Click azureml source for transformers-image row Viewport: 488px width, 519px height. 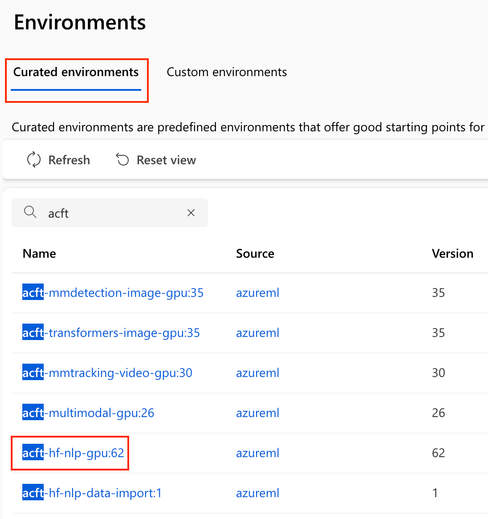258,333
